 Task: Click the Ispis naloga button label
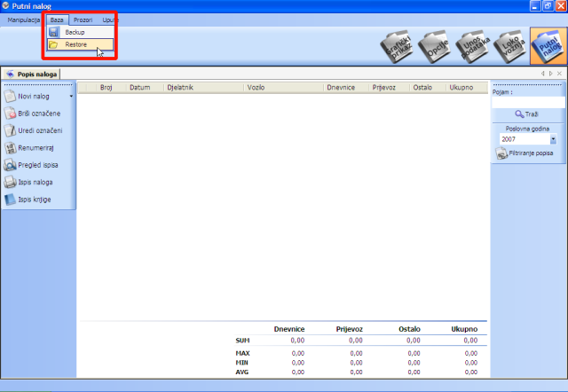click(35, 182)
